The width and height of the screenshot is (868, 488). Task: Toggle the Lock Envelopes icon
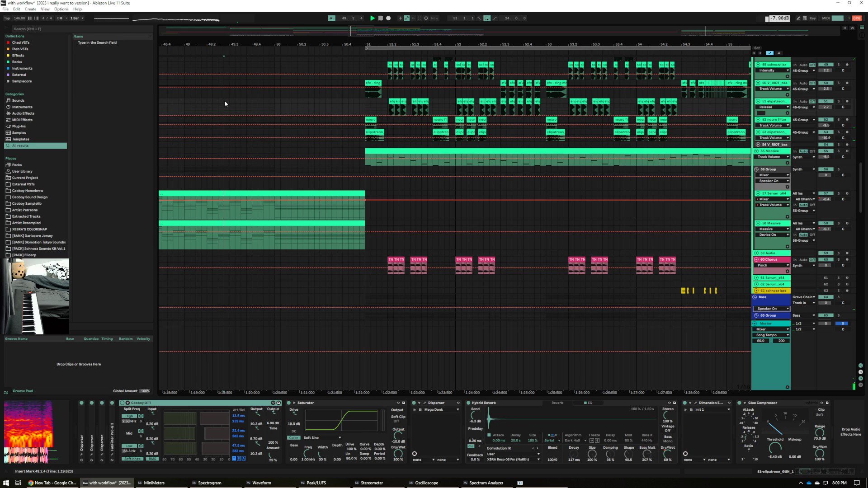pyautogui.click(x=778, y=53)
